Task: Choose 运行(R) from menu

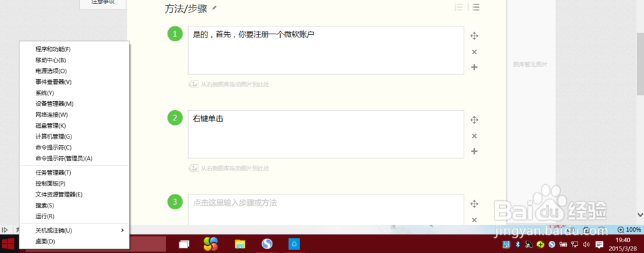Action: (x=74, y=216)
